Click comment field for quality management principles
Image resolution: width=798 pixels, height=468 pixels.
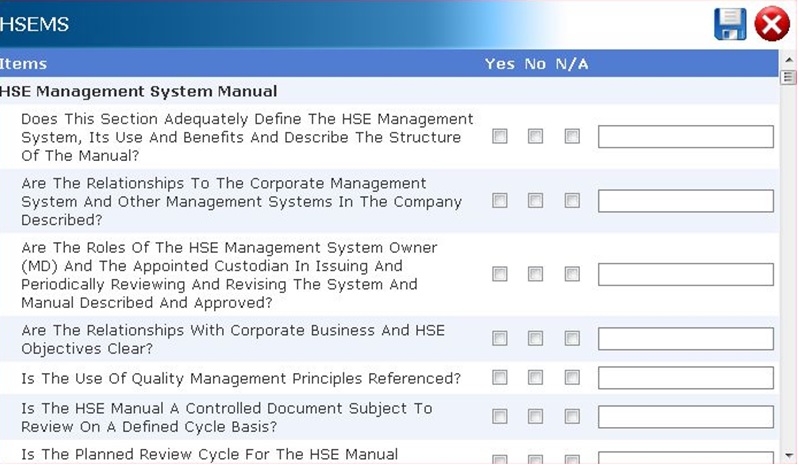click(685, 378)
